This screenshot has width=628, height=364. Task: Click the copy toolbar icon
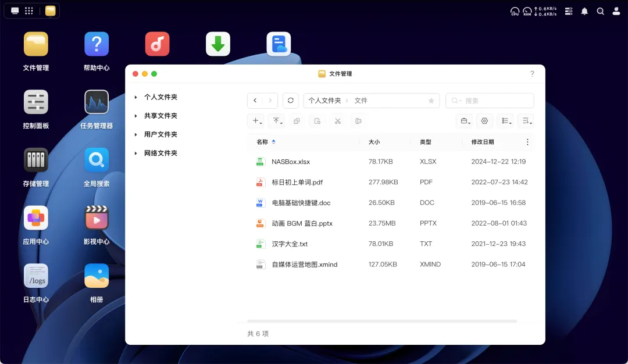coord(297,121)
